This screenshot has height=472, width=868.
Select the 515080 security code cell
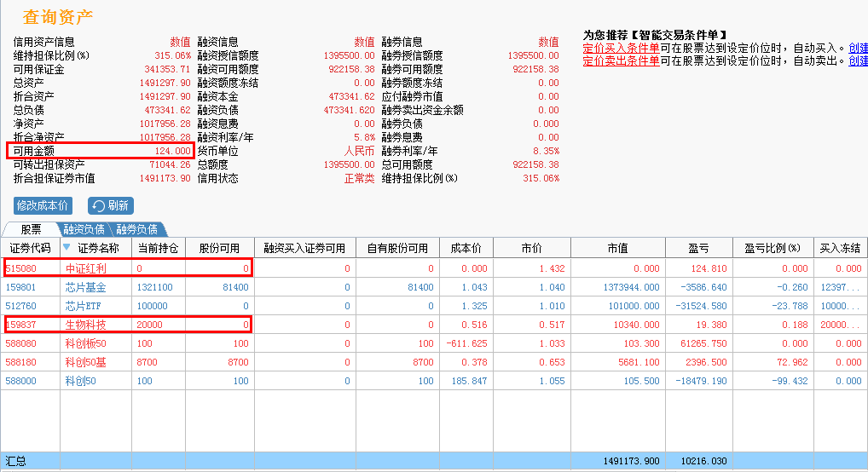(x=21, y=268)
